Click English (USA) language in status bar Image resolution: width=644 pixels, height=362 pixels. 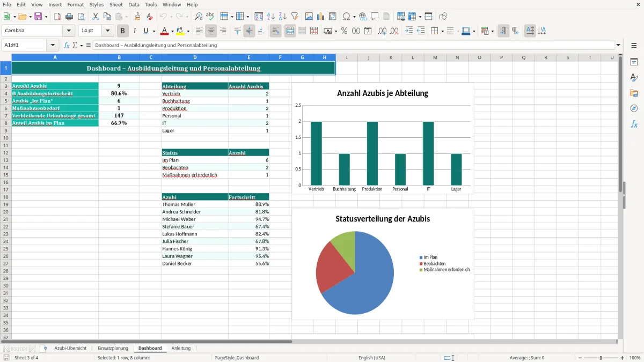[372, 358]
